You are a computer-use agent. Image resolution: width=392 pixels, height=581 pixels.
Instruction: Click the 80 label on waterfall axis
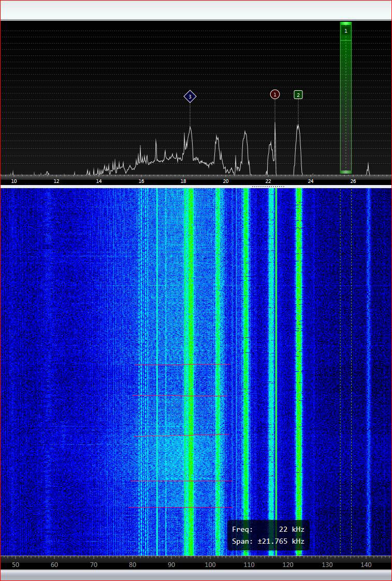tap(132, 565)
